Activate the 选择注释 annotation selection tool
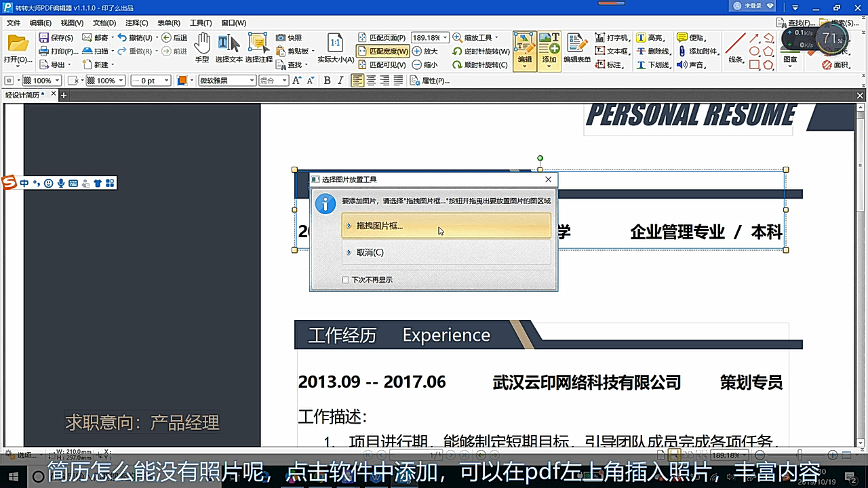 coord(258,48)
